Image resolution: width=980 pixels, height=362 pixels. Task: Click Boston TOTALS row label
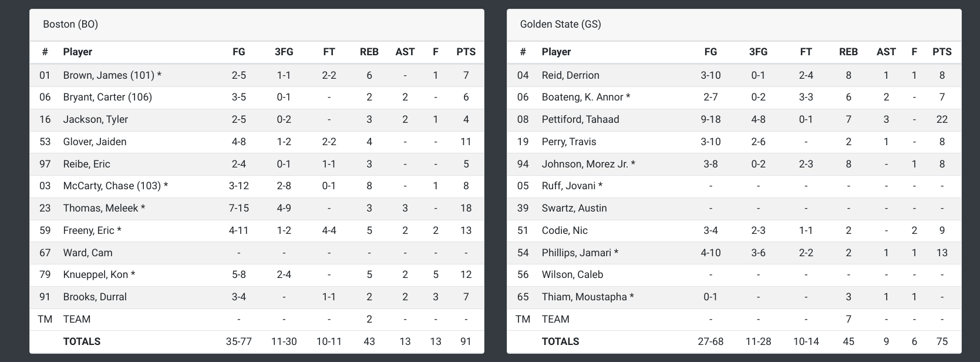(x=82, y=341)
